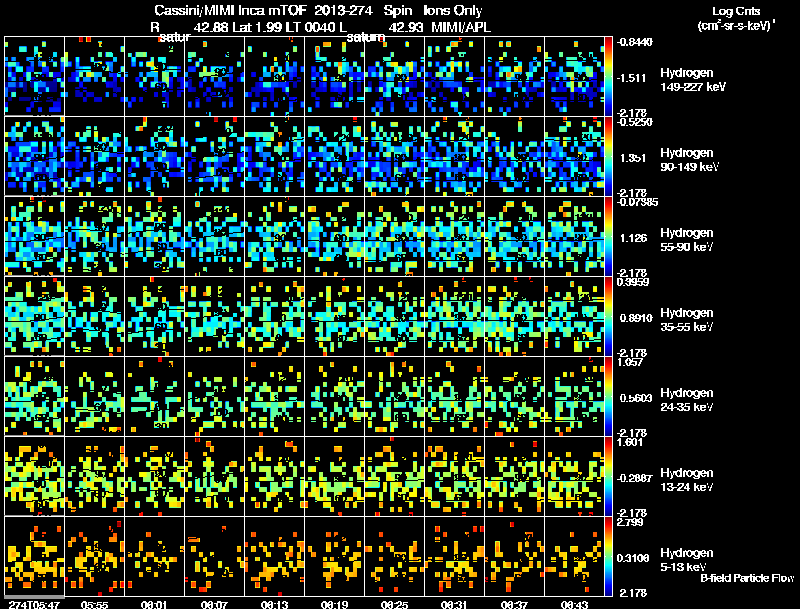Click the L value '42.93'
Screen dimensions: 800x609
coord(406,27)
